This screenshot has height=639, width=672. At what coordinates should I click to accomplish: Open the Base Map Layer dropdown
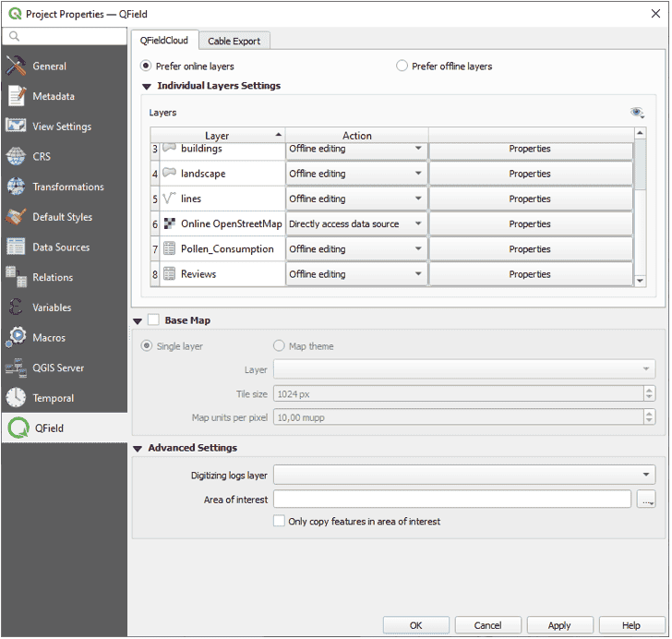coord(464,369)
